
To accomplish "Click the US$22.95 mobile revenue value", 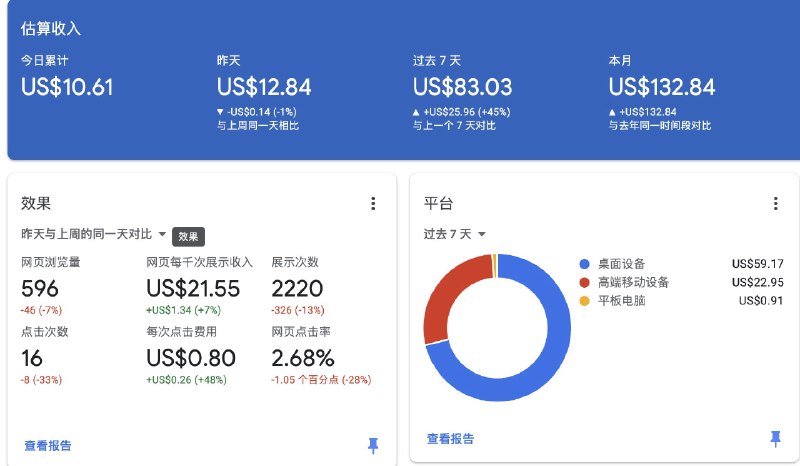I will [x=758, y=282].
